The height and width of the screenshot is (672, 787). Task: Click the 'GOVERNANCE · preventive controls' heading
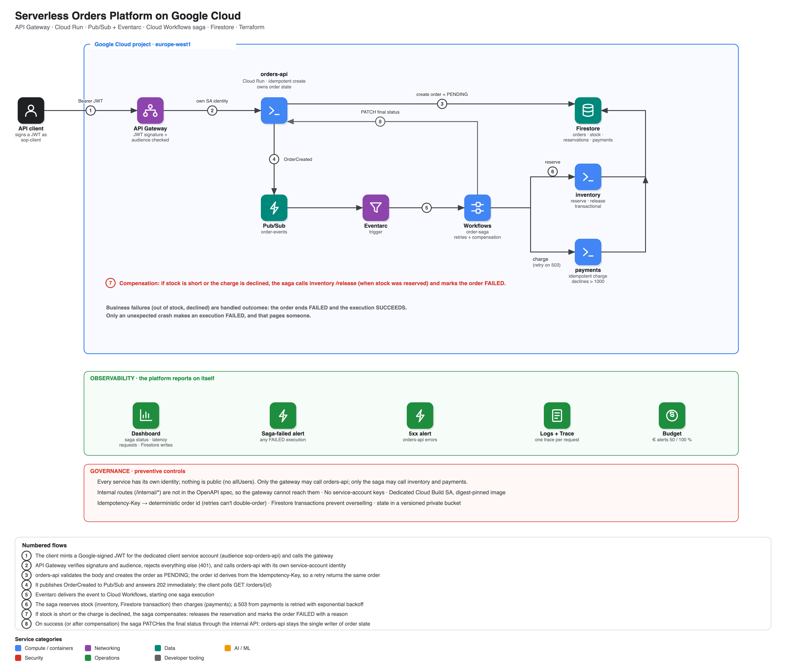pos(138,471)
